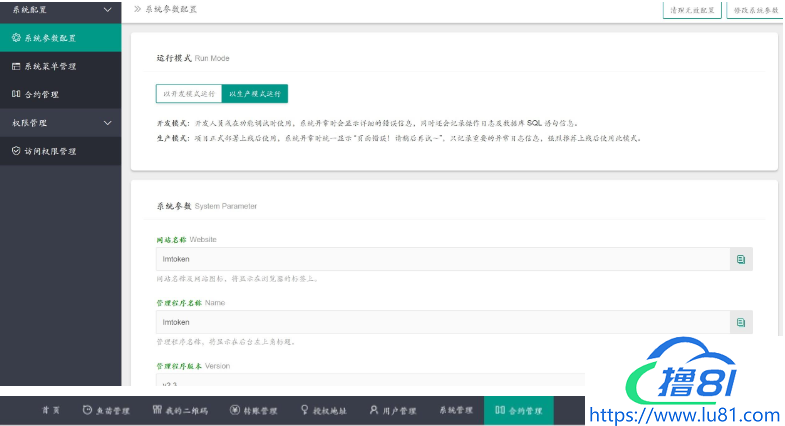Click the shield icon beside 访问权限管理
785x426 pixels.
(16, 151)
